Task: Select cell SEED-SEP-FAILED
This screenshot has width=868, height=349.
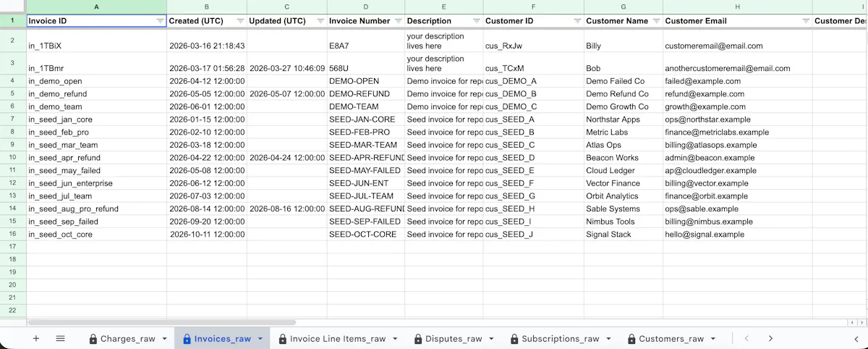Action: (x=366, y=222)
